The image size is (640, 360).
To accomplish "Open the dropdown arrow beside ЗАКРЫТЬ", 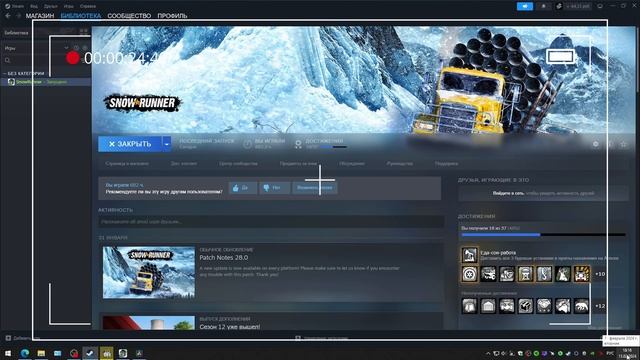I will [167, 144].
